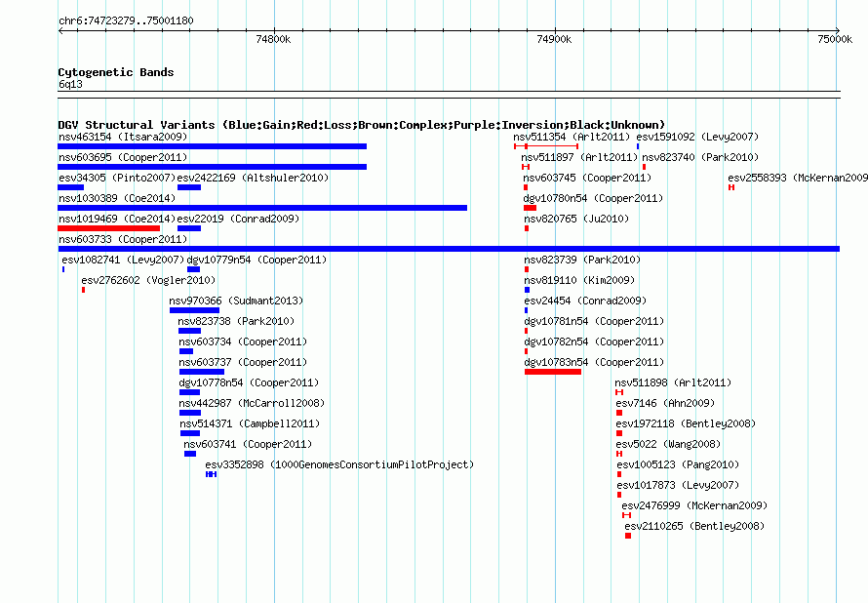Select esv1972118 (Bentley2008) label

pos(686,423)
